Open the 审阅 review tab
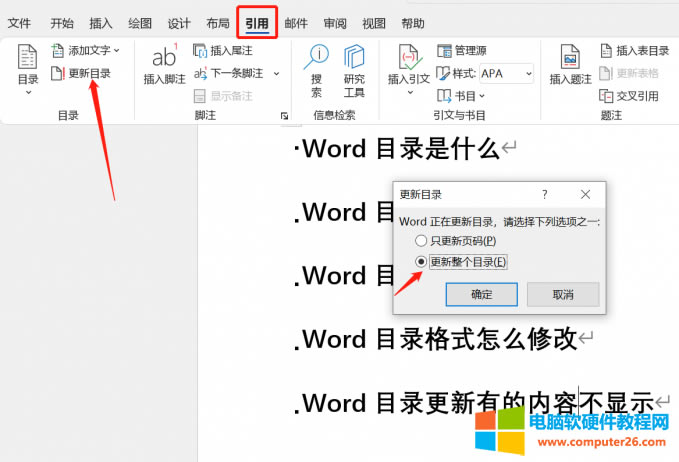The image size is (679, 462). click(x=336, y=23)
